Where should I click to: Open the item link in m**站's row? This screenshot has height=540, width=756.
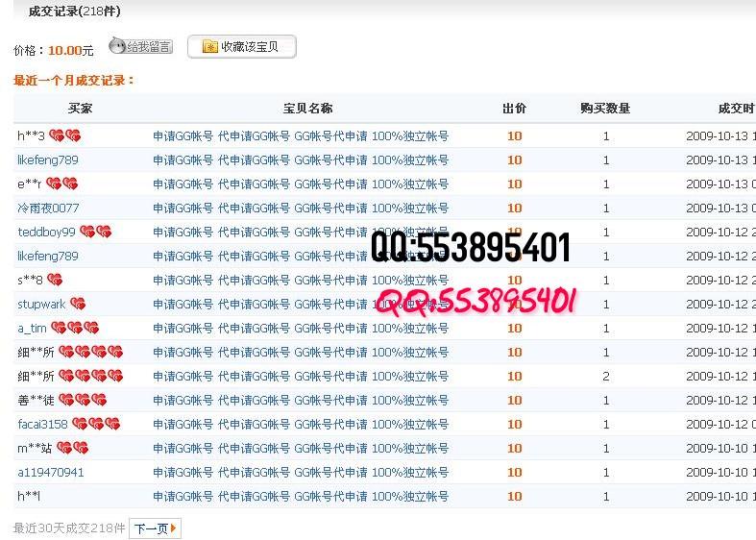(301, 449)
